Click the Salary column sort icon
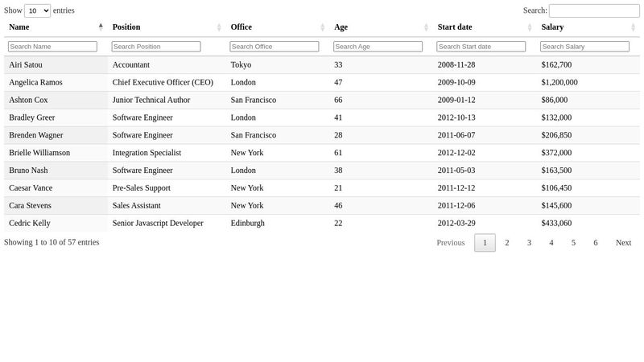The image size is (644, 362). pos(634,27)
